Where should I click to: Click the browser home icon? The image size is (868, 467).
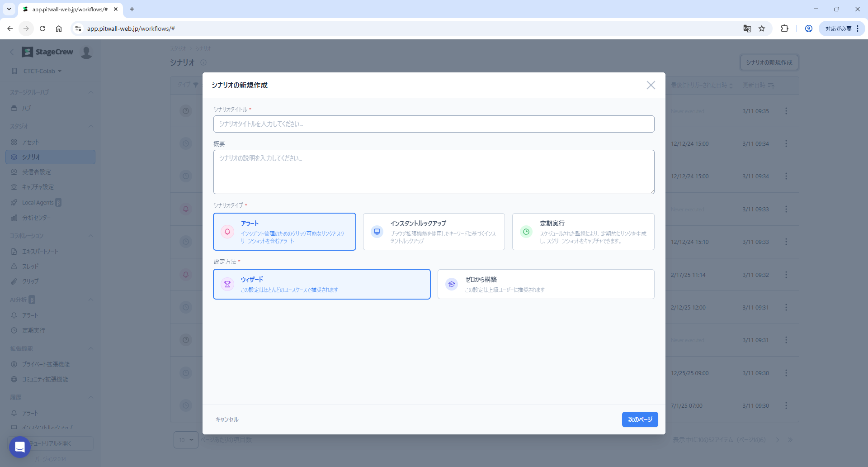(59, 29)
